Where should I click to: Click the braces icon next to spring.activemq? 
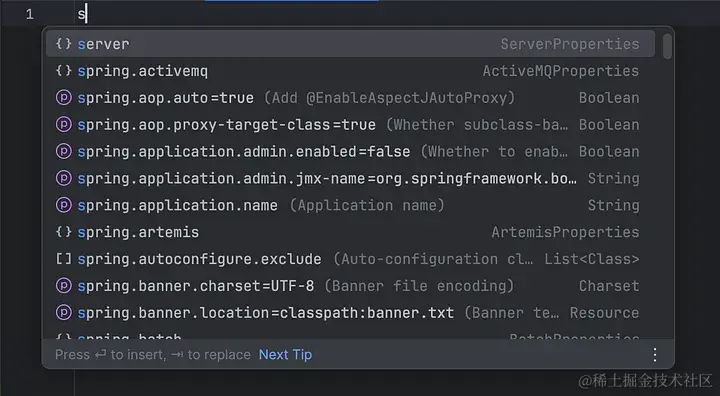63,71
